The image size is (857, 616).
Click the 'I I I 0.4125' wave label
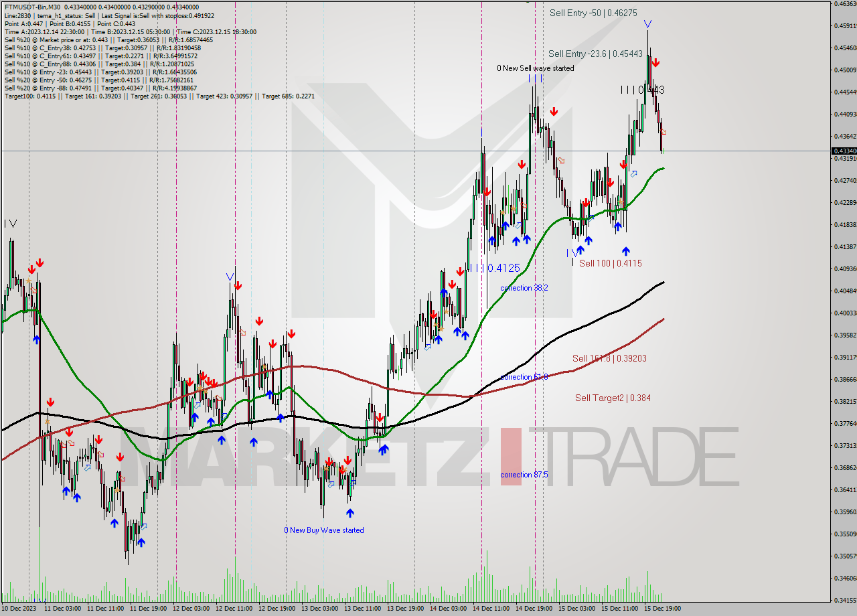point(495,268)
